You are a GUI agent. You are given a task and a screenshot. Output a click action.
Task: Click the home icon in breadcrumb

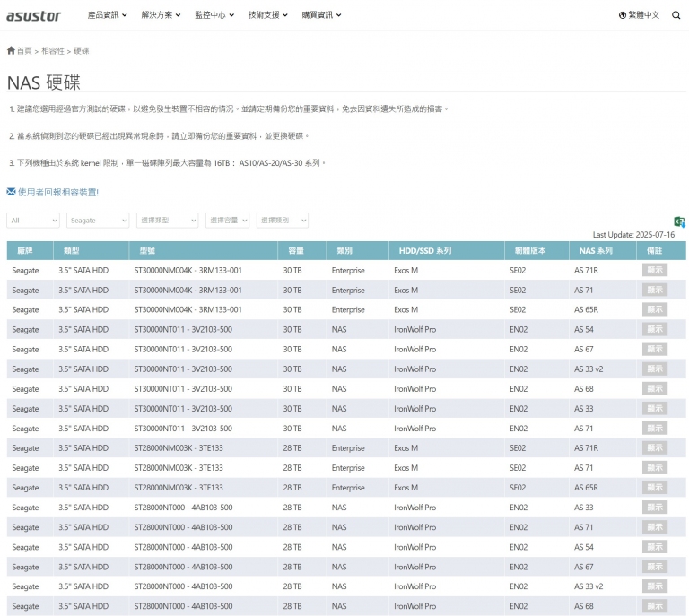(x=11, y=50)
